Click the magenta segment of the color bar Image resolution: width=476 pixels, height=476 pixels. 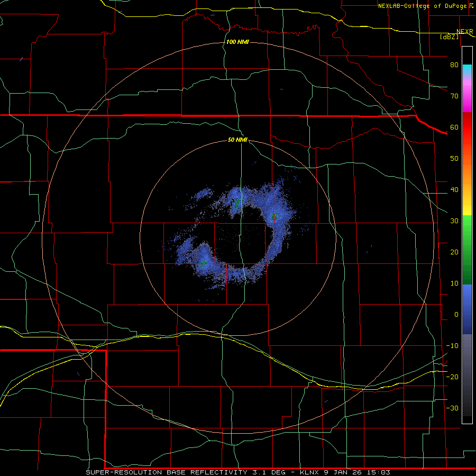(x=467, y=97)
